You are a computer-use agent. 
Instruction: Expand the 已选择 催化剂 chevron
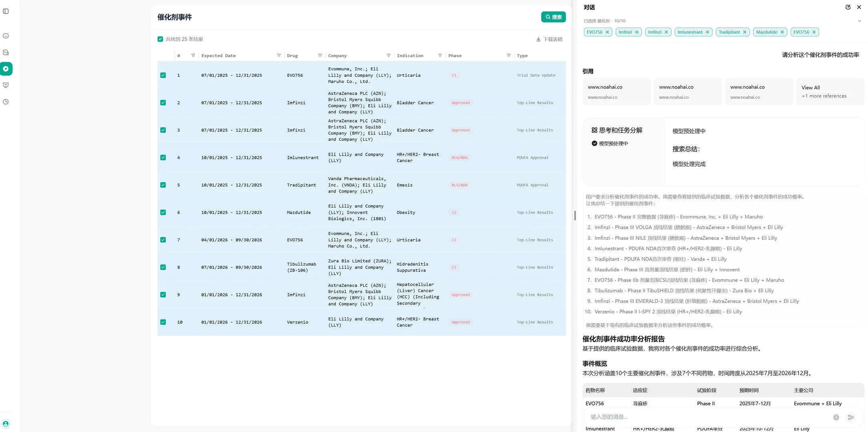click(859, 21)
